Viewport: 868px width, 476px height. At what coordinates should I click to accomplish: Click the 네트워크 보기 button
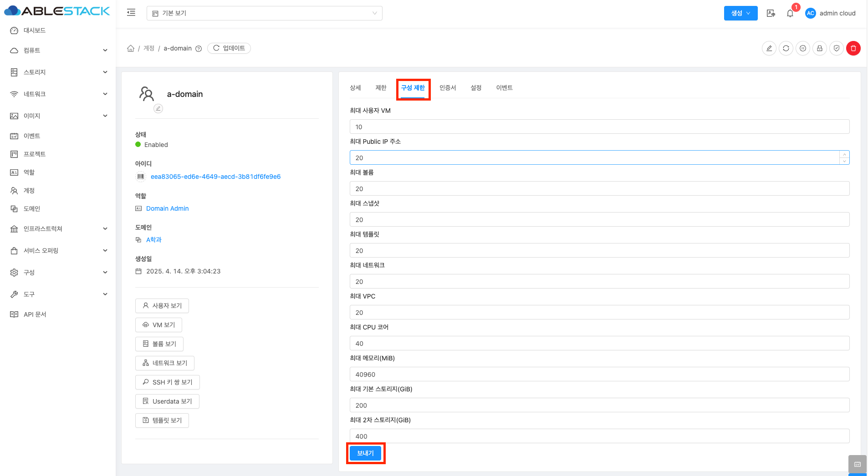click(x=165, y=363)
